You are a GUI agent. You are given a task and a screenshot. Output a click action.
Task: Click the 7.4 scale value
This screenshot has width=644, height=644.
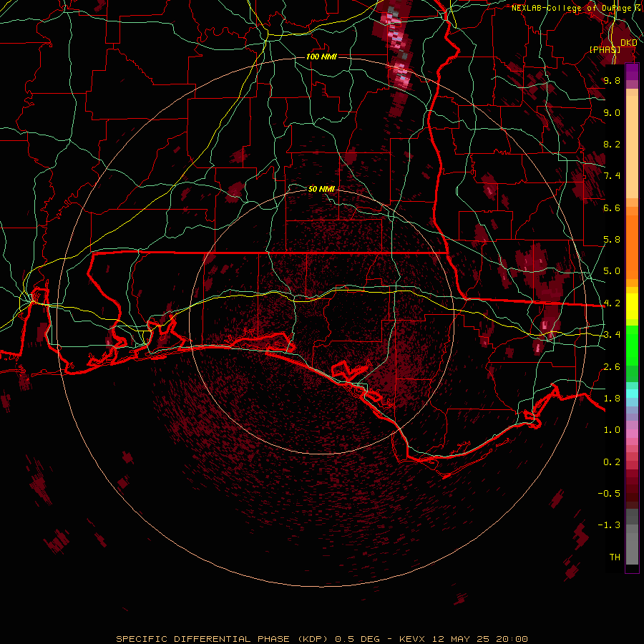tap(612, 176)
